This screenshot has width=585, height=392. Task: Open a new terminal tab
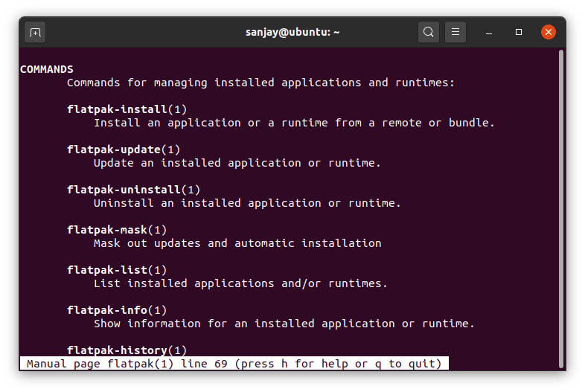click(x=35, y=33)
